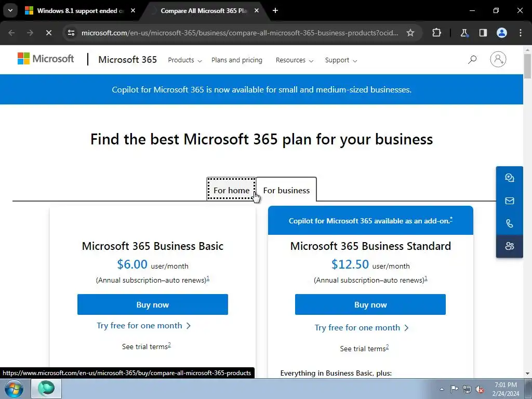View site information icon in address bar
The width and height of the screenshot is (532, 399).
71,33
